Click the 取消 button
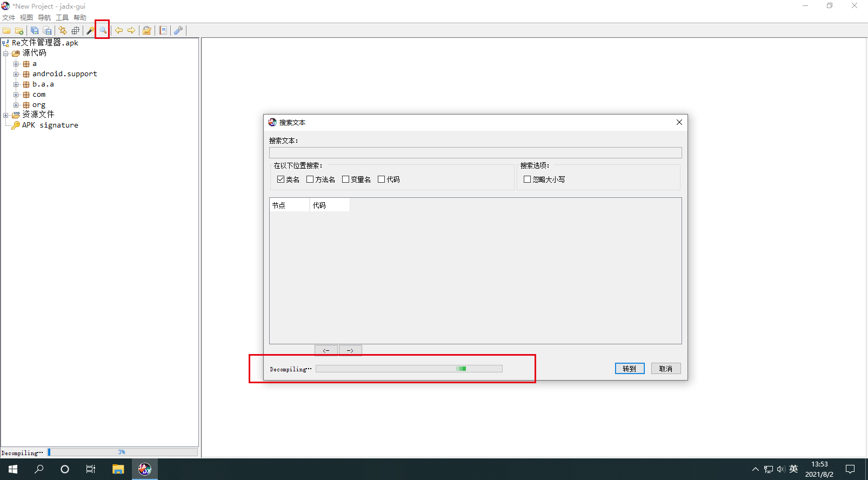This screenshot has width=868, height=480. click(x=666, y=369)
